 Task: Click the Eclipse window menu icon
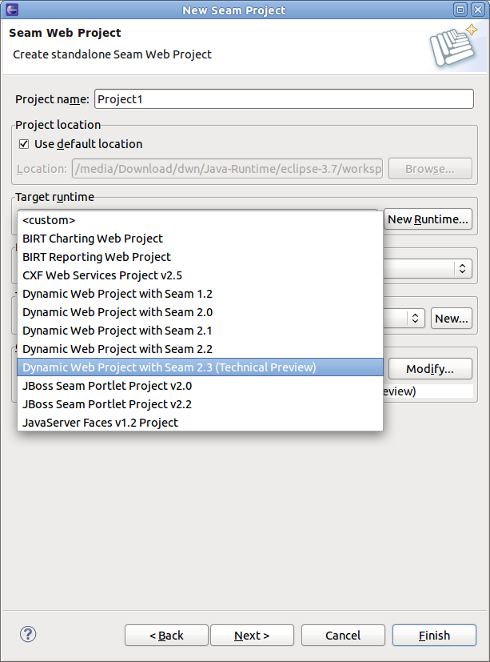pyautogui.click(x=12, y=9)
